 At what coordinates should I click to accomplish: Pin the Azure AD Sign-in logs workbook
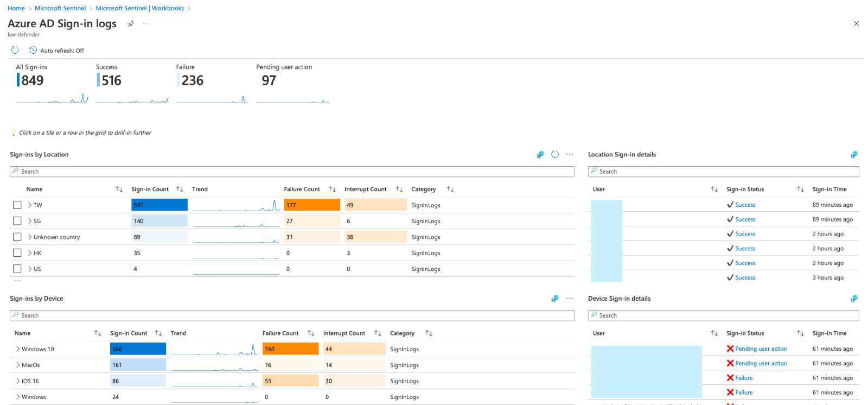tap(131, 23)
